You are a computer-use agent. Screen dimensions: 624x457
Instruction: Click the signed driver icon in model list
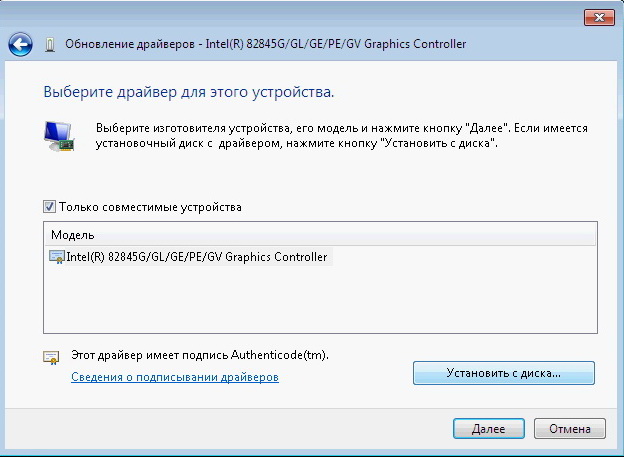(57, 257)
